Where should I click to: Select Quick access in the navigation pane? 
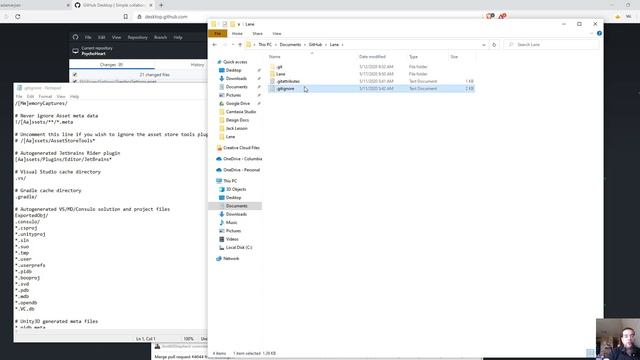(x=235, y=62)
